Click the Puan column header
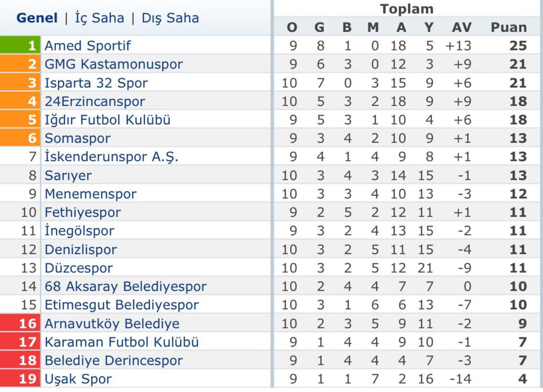Screen dimensions: 543x392 coord(509,28)
